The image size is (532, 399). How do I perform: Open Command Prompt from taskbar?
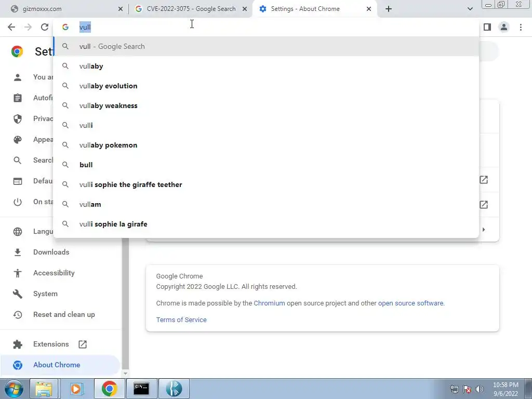[141, 389]
